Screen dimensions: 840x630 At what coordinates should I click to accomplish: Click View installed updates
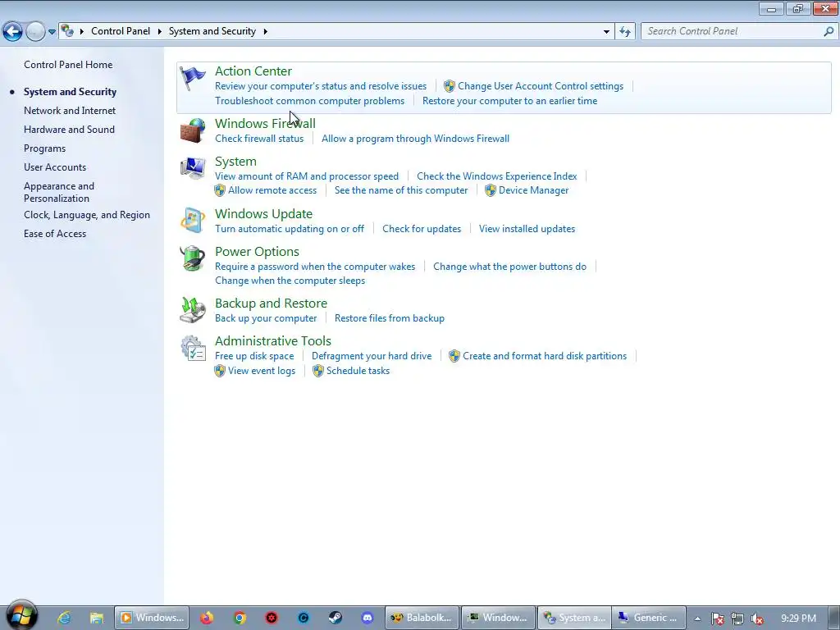coord(527,229)
